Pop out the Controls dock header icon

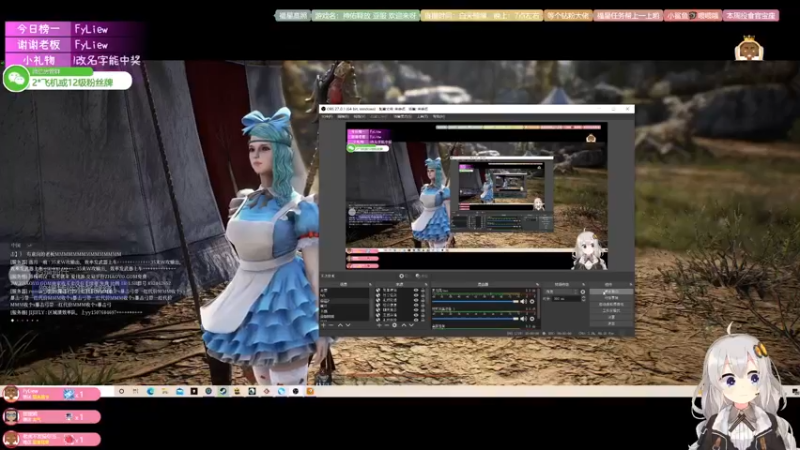pyautogui.click(x=631, y=284)
